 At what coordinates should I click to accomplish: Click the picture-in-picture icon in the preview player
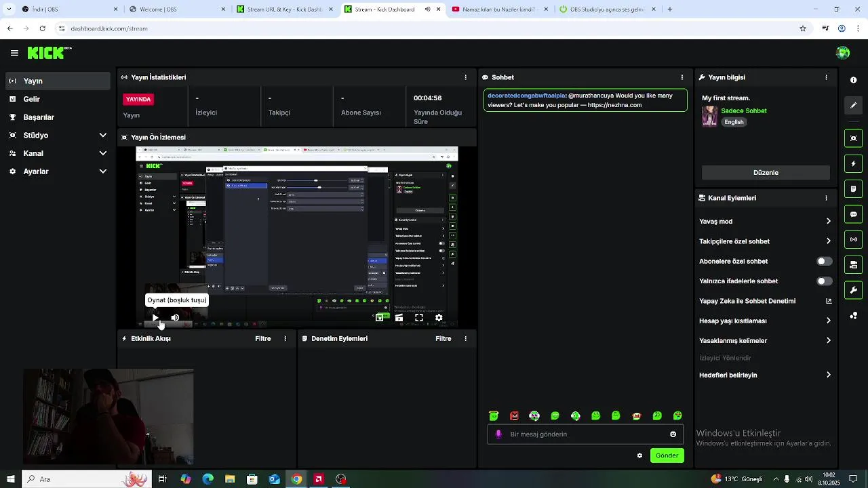380,317
